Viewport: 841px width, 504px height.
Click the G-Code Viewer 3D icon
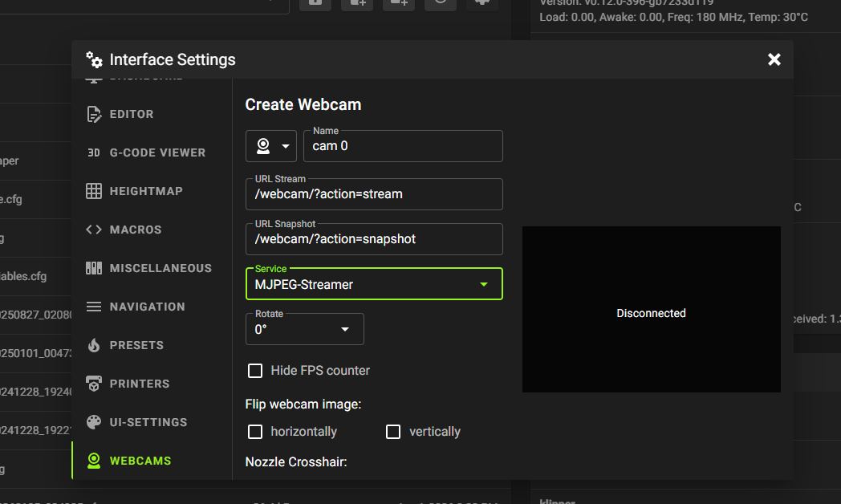pos(94,152)
